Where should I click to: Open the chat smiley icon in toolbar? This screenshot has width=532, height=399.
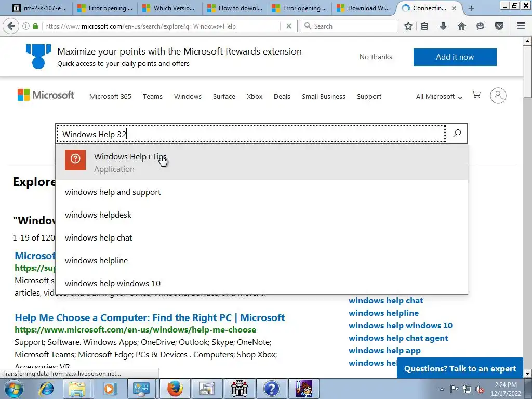tap(480, 26)
